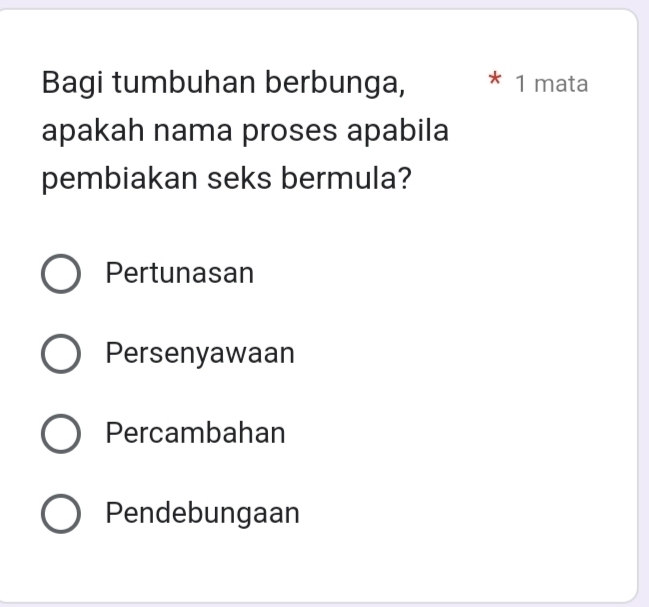This screenshot has height=607, width=649.
Task: Choose the Persenyawaan radio option
Action: click(x=61, y=355)
